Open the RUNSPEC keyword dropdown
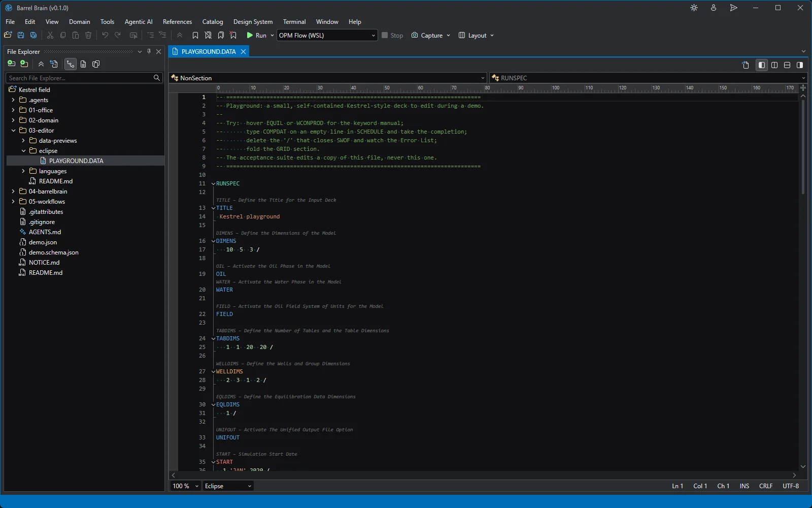 click(x=648, y=78)
